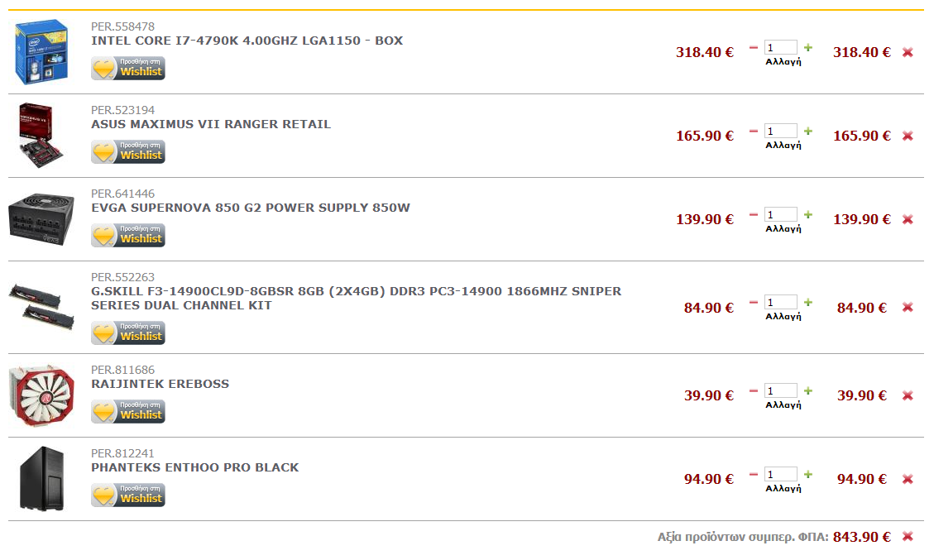Click the Intel Core i7 box thumbnail
This screenshot has width=934, height=560.
(41, 52)
